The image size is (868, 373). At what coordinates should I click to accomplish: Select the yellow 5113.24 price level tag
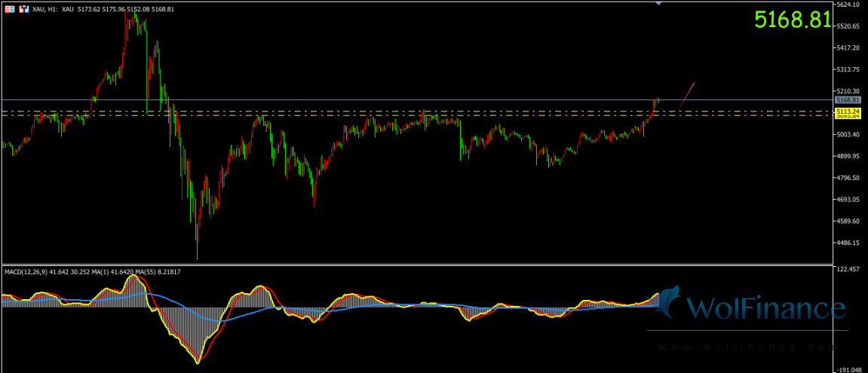tap(848, 112)
